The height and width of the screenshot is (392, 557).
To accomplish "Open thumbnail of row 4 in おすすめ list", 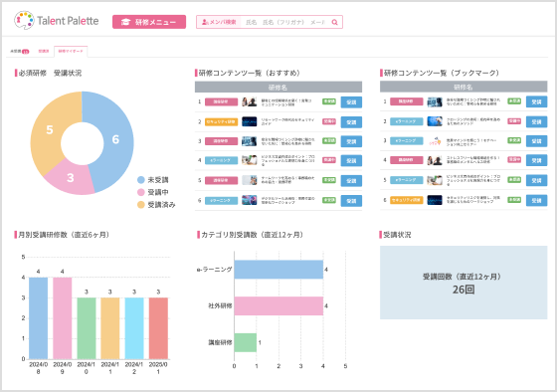I will click(x=249, y=160).
